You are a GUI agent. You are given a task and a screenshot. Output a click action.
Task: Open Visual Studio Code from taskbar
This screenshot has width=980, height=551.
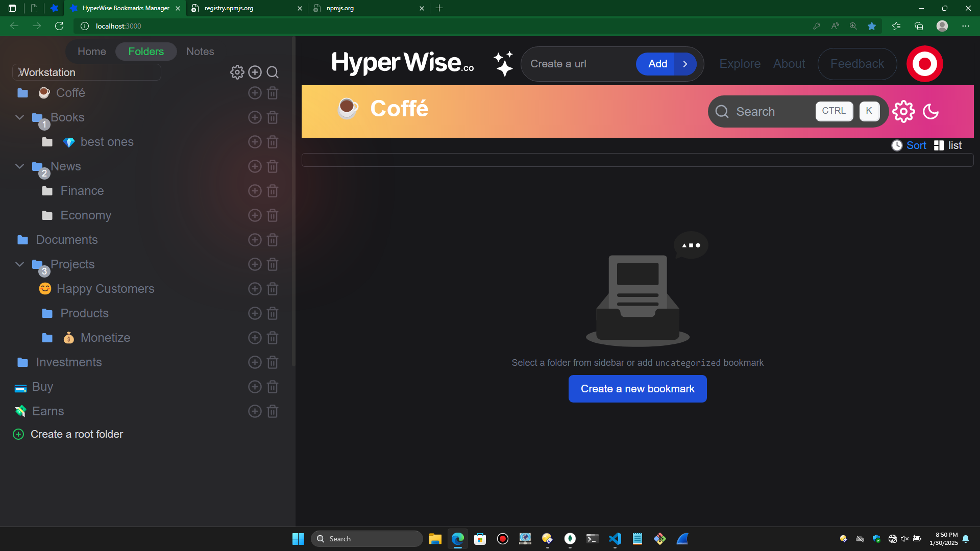pos(615,539)
